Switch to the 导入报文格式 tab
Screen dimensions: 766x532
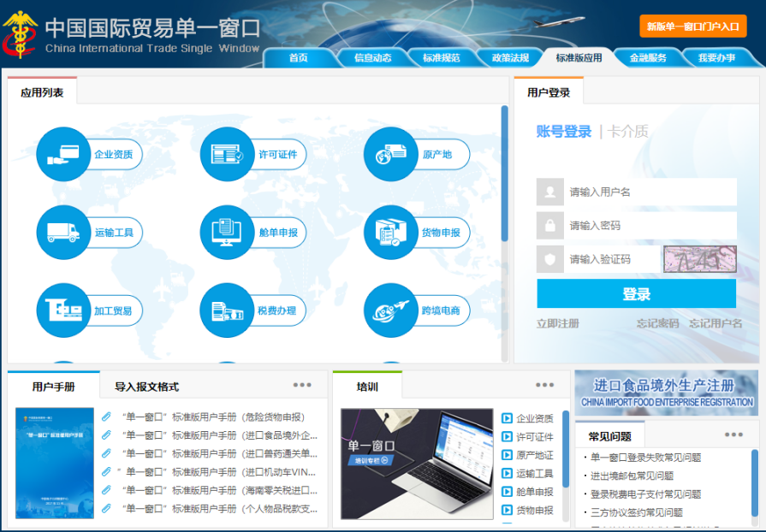146,387
